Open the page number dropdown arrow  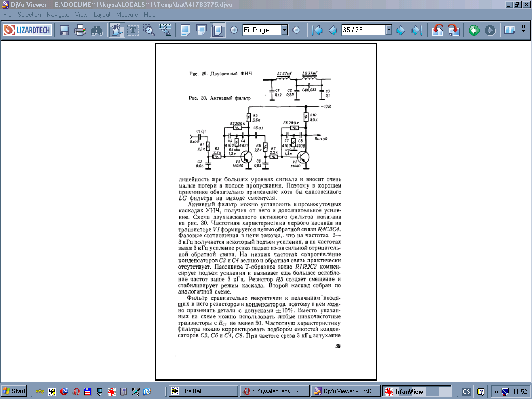pos(389,30)
